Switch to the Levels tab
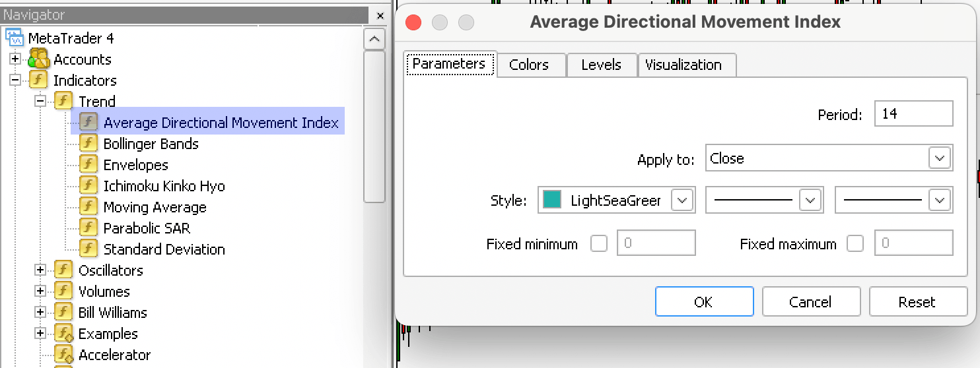 601,65
